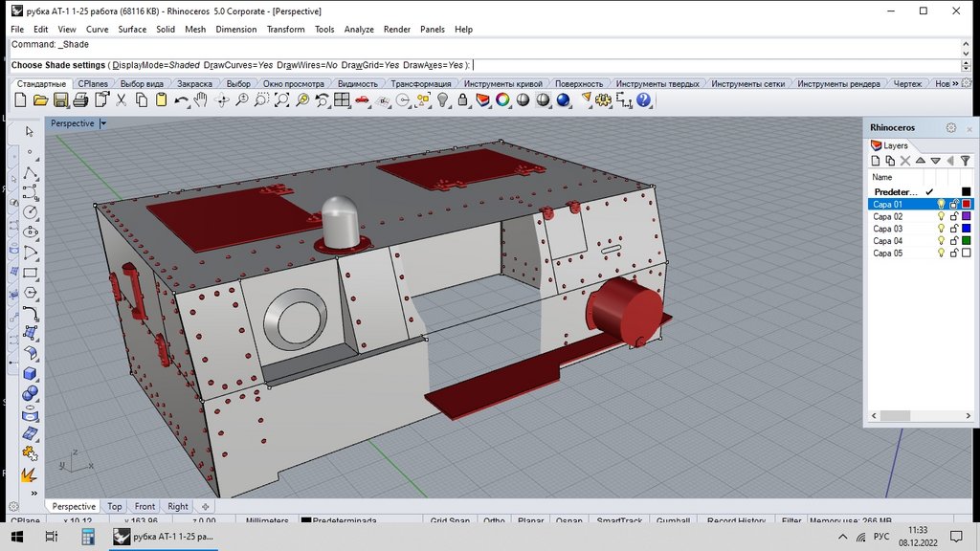Screen dimensions: 980x551
Task: Click the layer filter funnel icon
Action: click(x=965, y=161)
